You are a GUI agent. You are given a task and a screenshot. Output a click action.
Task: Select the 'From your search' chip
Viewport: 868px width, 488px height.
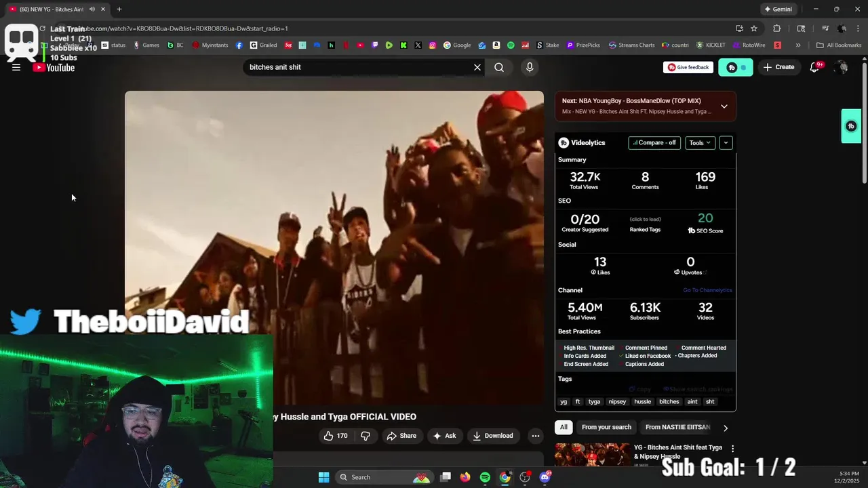606,427
